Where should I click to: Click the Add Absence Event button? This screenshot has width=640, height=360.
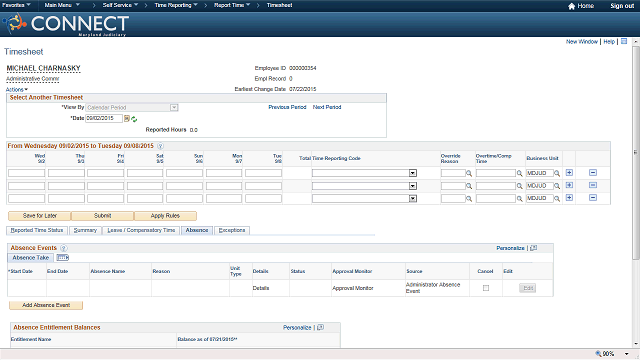(x=46, y=305)
